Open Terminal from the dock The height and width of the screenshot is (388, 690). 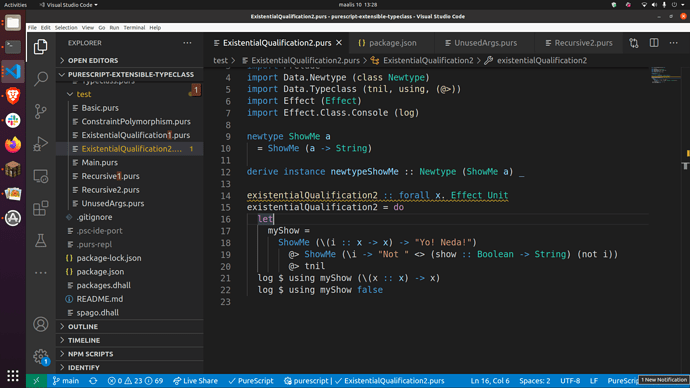[13, 47]
